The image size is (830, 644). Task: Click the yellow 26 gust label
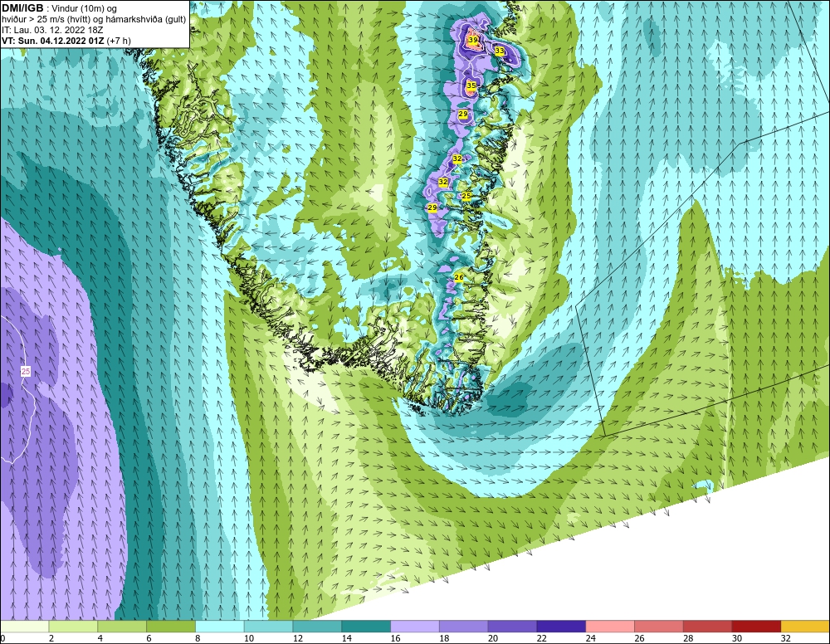tap(459, 277)
